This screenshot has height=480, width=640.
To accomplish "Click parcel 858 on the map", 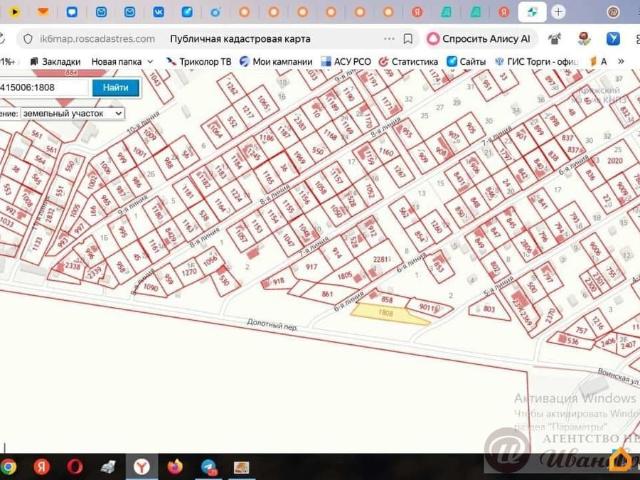I will tap(387, 300).
